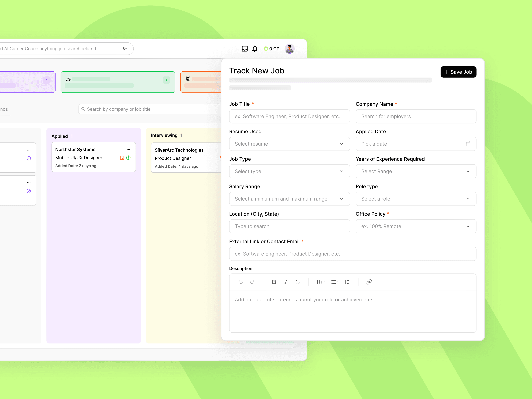Expand the Office Policy dropdown

416,226
